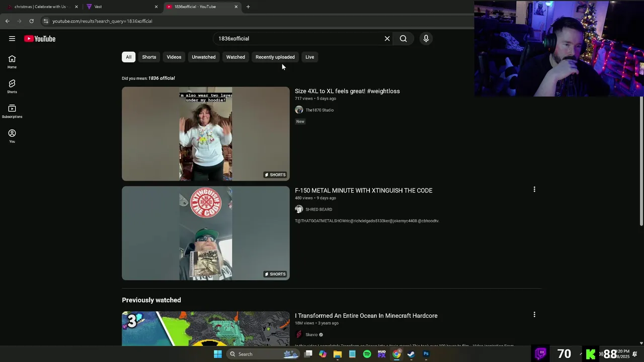Viewport: 644px width, 362px height.
Task: Open SHRED BEARD channel avatar
Action: click(x=299, y=209)
